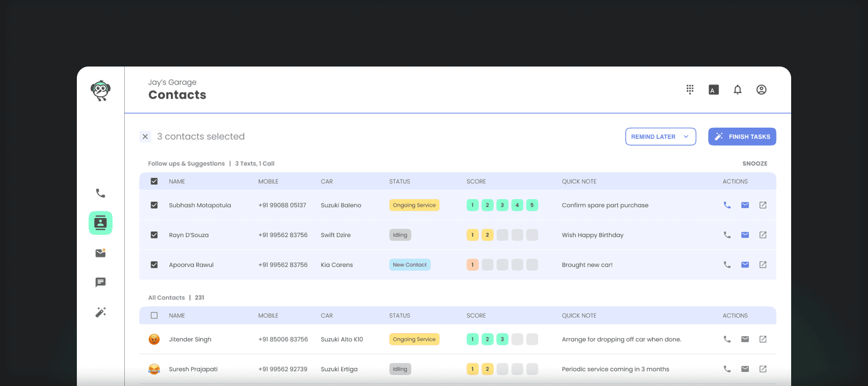The image size is (868, 386).
Task: Click 'Kia Carens' car cell
Action: pyautogui.click(x=337, y=265)
